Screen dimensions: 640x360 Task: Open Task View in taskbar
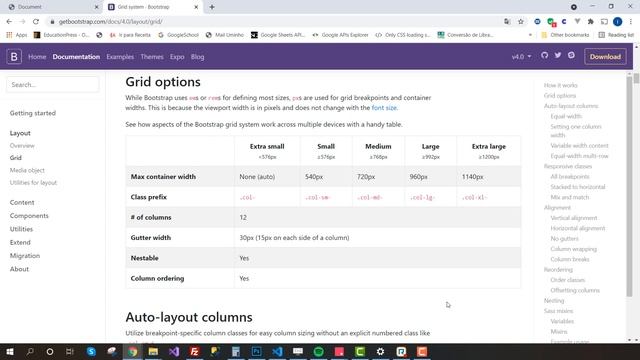70,351
